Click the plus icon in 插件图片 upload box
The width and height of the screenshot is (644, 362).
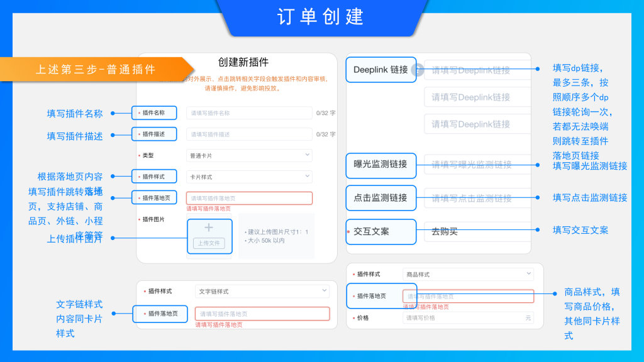point(209,228)
